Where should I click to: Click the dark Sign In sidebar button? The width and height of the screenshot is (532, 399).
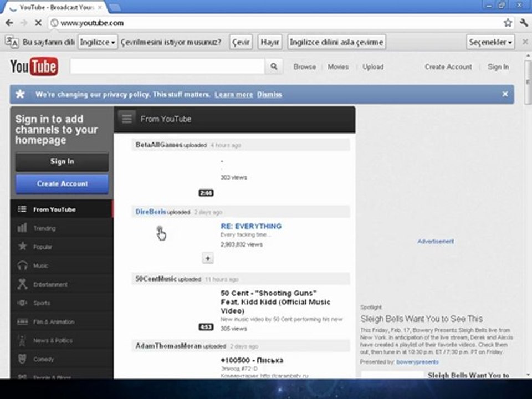click(x=62, y=161)
